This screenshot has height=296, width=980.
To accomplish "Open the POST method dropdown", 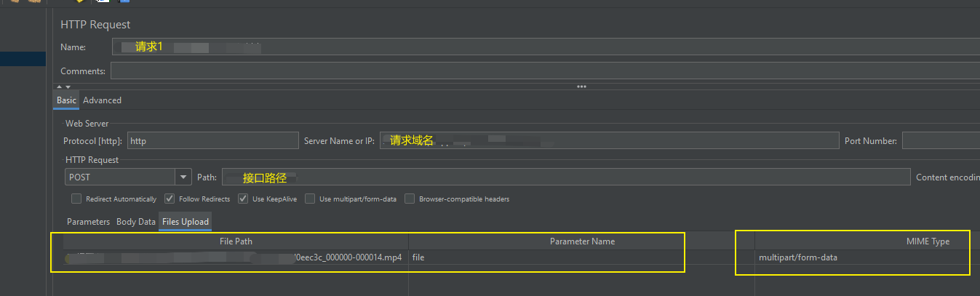I will [183, 177].
